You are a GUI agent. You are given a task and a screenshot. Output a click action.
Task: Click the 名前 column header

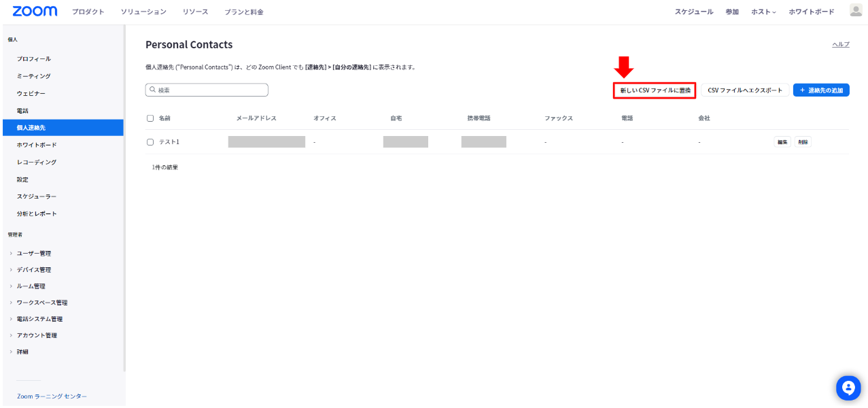(164, 118)
